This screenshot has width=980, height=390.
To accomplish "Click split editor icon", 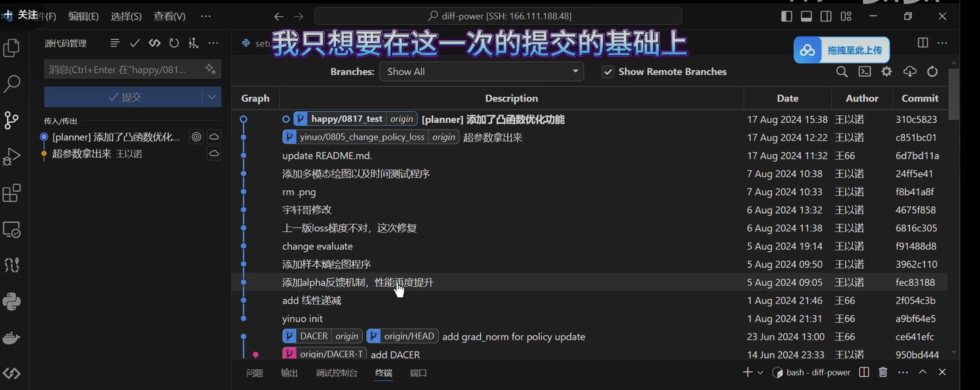I will pyautogui.click(x=923, y=43).
